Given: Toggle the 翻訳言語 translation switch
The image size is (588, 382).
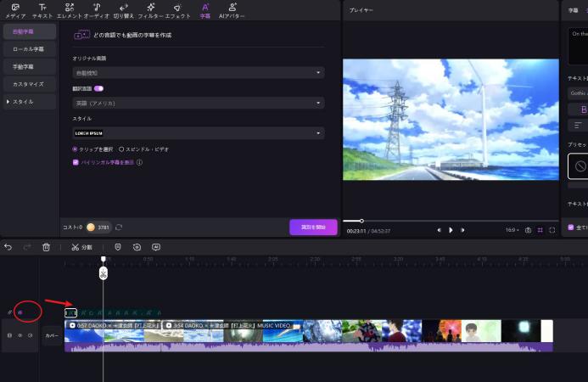Looking at the screenshot, I should (x=99, y=87).
